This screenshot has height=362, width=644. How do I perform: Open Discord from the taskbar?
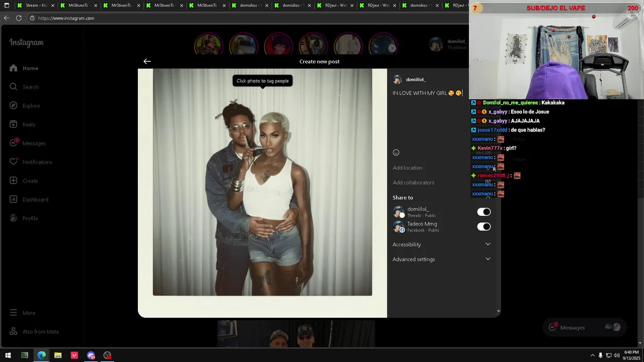coord(91,355)
